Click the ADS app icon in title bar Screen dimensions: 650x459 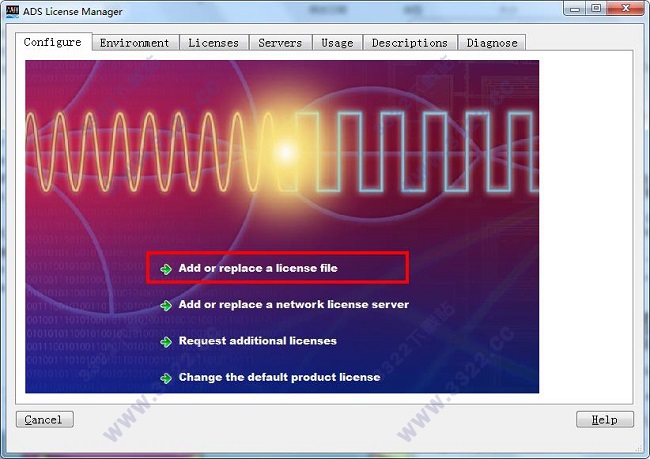point(12,11)
